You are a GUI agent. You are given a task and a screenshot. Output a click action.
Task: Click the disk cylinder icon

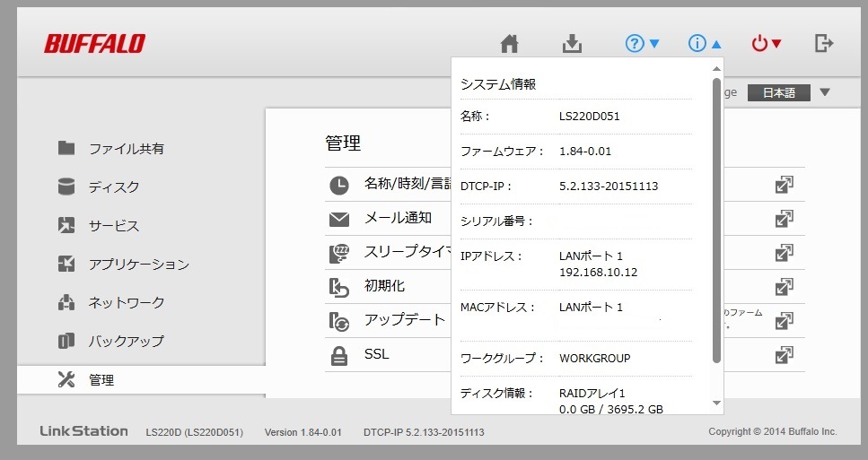66,187
